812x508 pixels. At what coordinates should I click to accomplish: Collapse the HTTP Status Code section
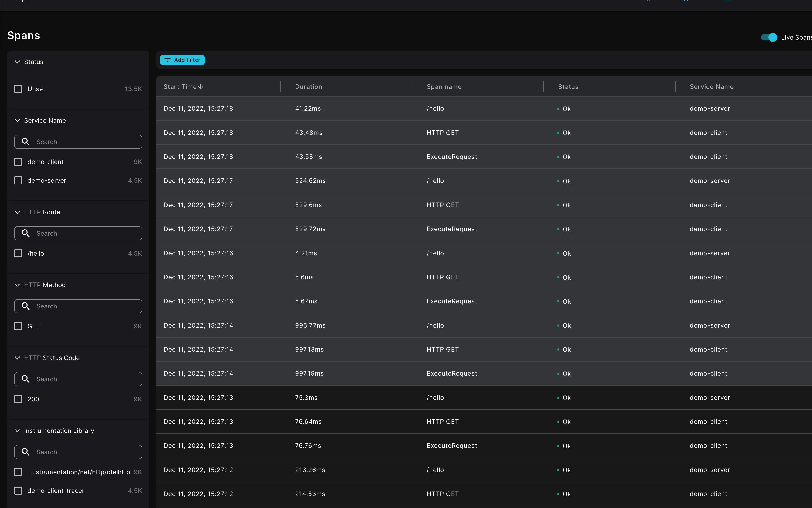point(18,358)
